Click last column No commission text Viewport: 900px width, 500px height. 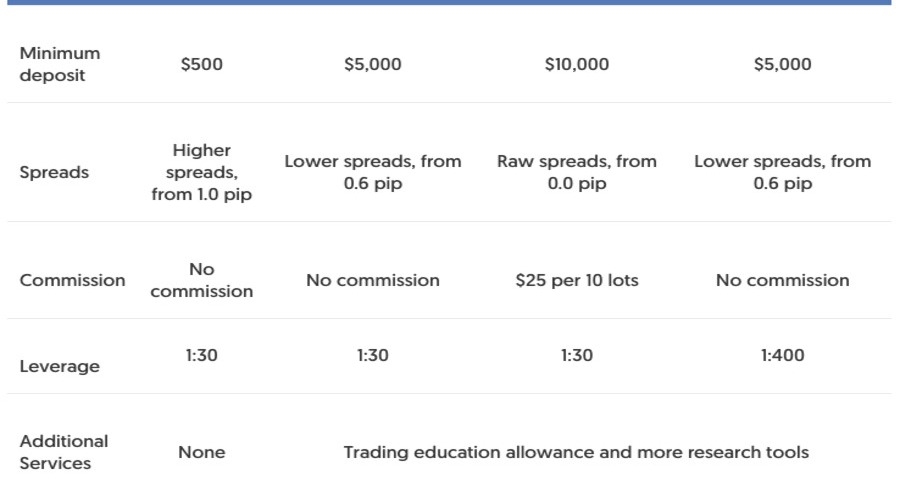(782, 280)
